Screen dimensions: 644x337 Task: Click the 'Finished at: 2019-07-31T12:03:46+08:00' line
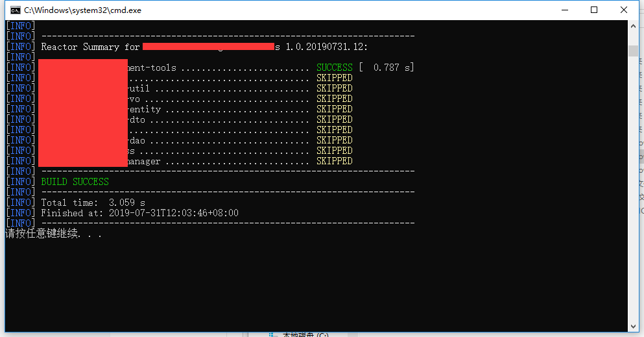point(139,213)
